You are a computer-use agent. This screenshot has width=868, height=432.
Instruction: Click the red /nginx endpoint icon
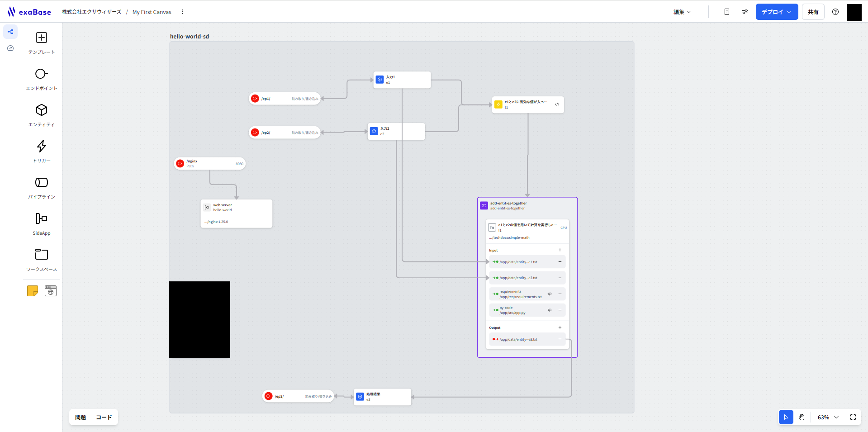[180, 163]
